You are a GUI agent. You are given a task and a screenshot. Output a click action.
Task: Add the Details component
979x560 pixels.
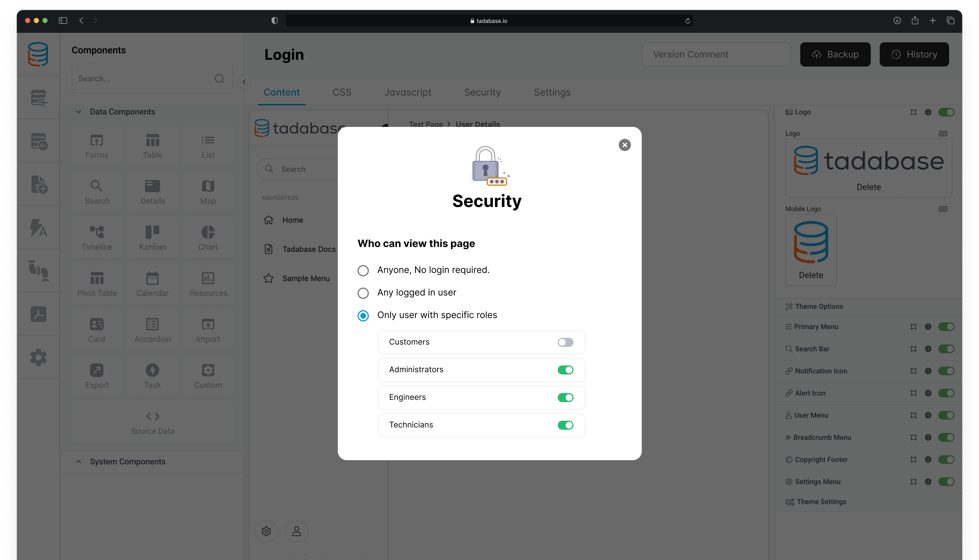point(152,192)
